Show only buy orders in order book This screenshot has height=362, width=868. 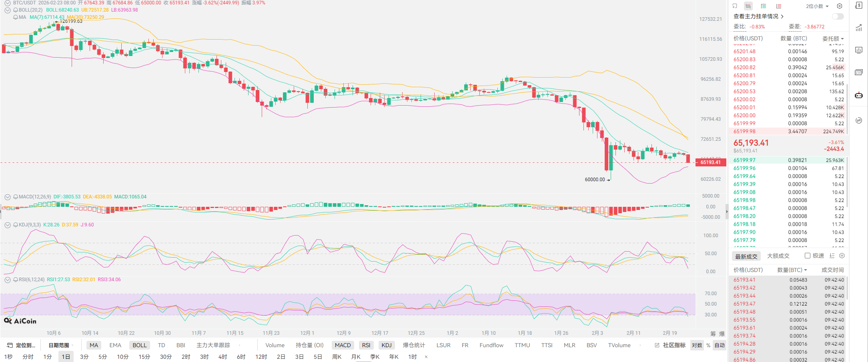click(763, 6)
